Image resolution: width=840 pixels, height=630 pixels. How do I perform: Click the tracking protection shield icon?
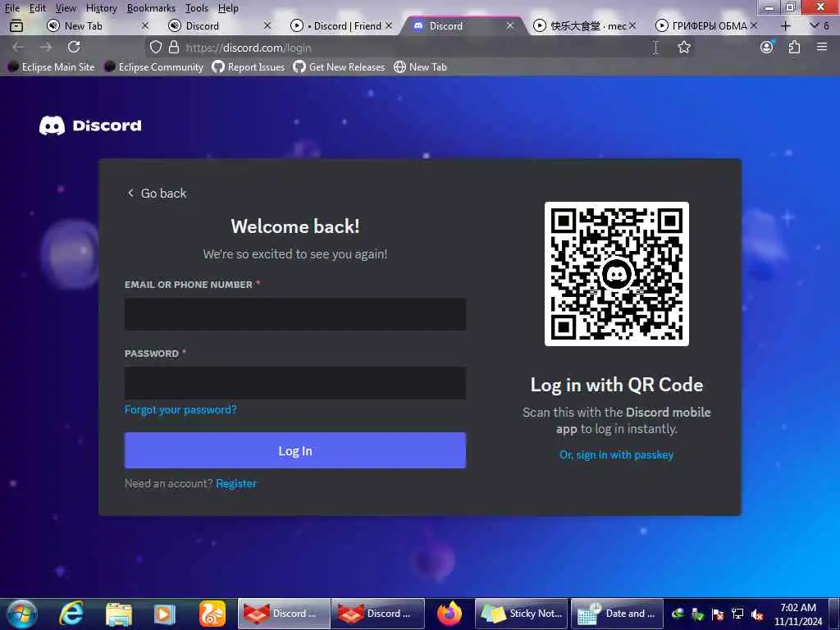[x=155, y=47]
